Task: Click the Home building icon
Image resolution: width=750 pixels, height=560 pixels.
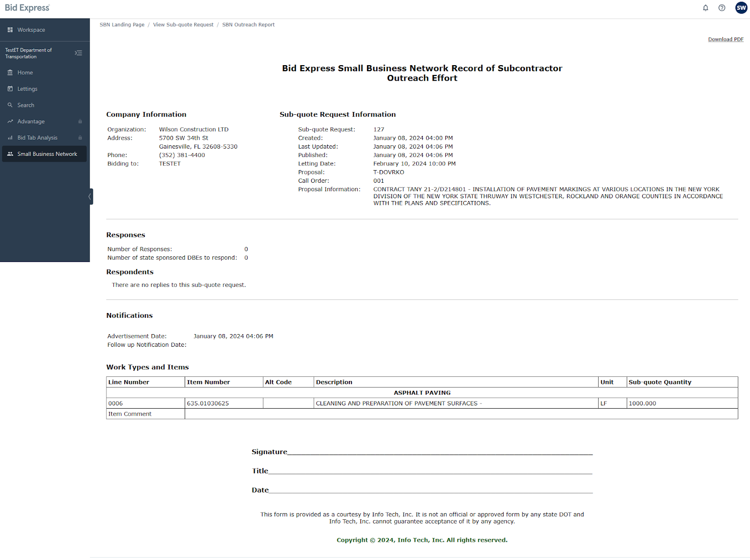Action: tap(10, 73)
